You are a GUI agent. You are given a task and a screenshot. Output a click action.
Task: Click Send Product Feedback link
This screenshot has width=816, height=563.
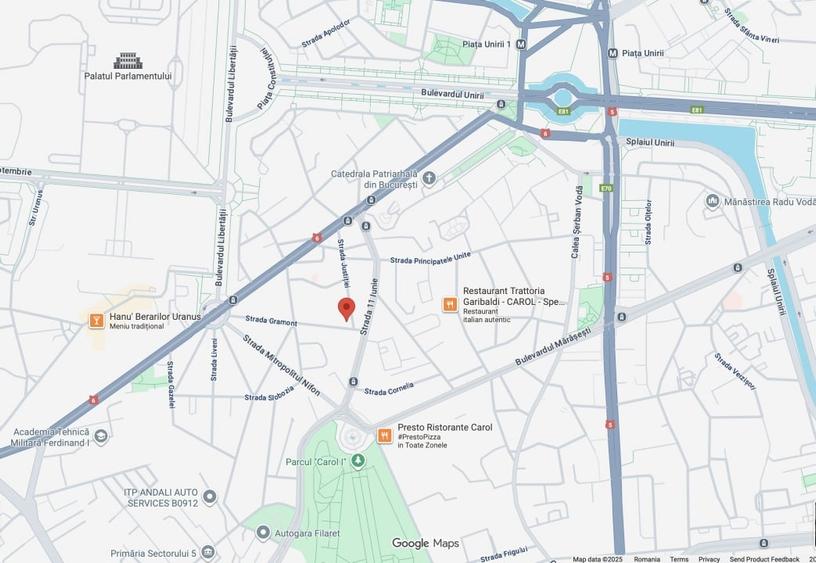(764, 559)
